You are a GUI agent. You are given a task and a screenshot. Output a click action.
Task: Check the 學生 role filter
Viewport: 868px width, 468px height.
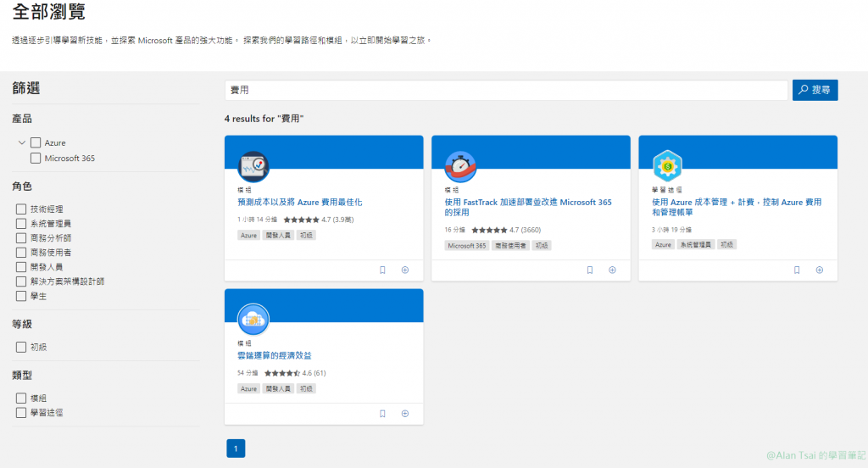point(21,296)
